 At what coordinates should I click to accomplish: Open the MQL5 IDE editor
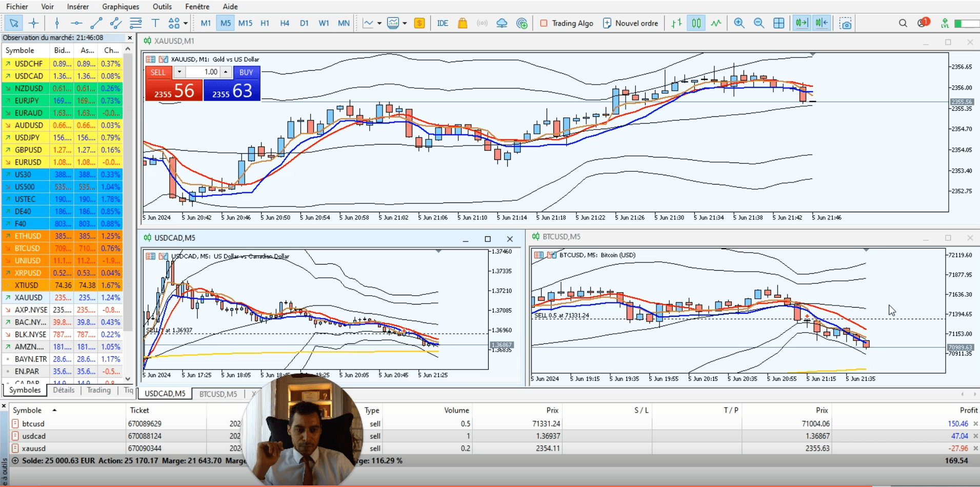click(x=443, y=23)
